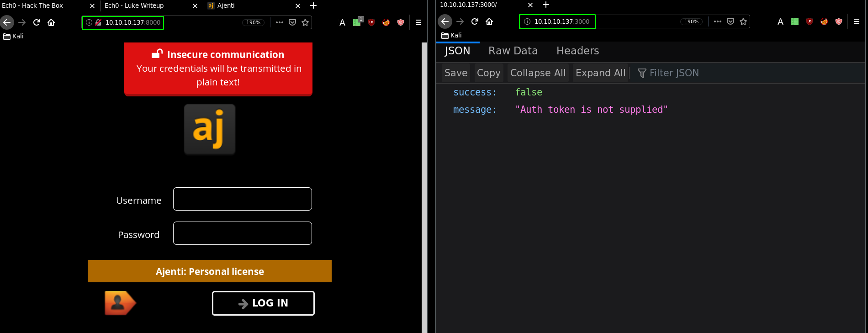Click the Save button in JSON viewer
This screenshot has height=333, width=868.
coord(456,73)
